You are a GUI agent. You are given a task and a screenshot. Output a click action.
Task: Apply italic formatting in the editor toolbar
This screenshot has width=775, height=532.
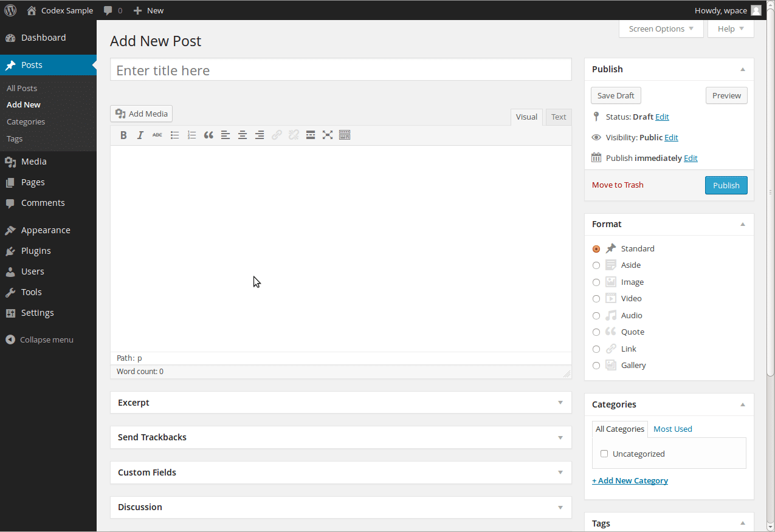tap(140, 135)
